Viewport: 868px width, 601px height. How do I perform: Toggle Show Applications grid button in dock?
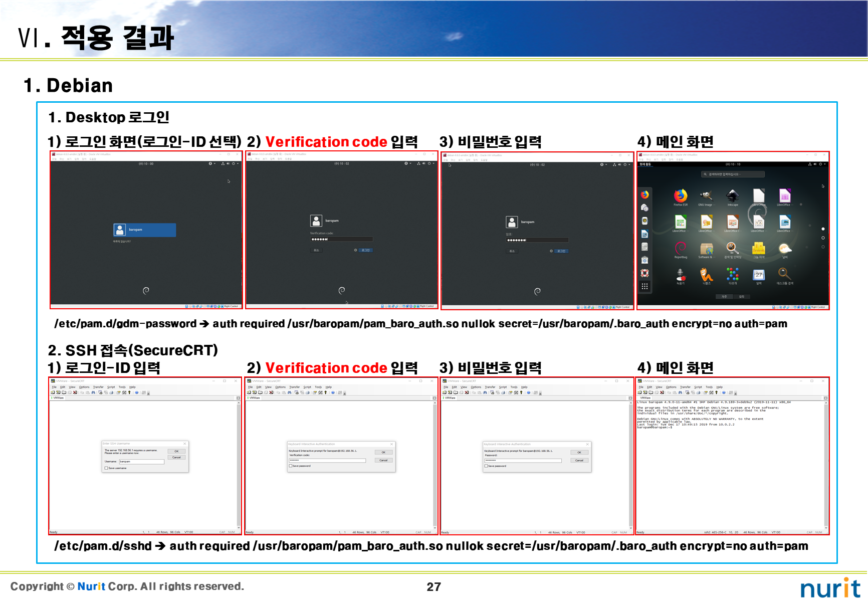point(645,287)
